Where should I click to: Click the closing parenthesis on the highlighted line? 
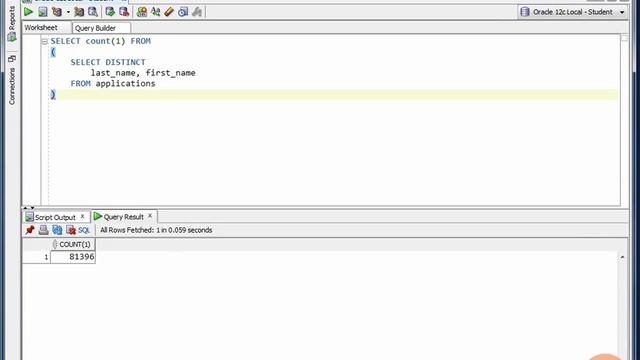(53, 94)
